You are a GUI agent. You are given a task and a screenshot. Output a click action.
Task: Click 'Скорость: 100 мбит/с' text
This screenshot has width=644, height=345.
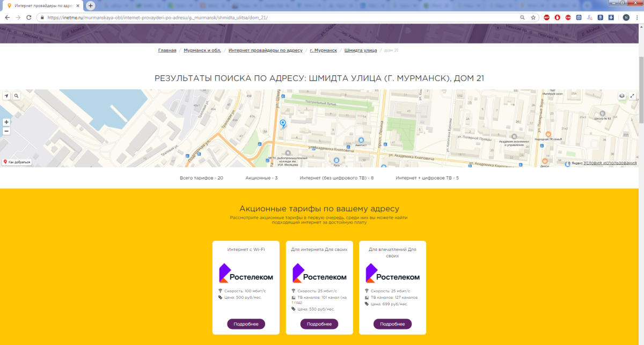click(244, 291)
